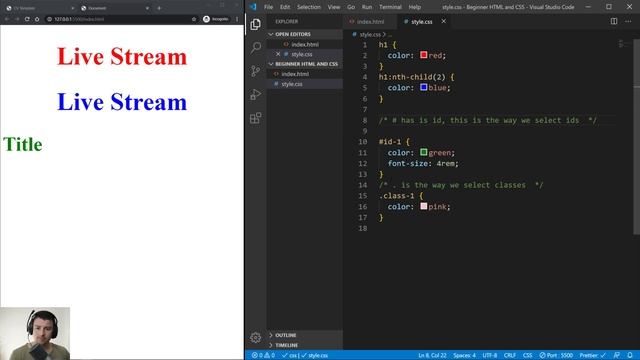Open the Help menu
The width and height of the screenshot is (640, 360).
[414, 7]
